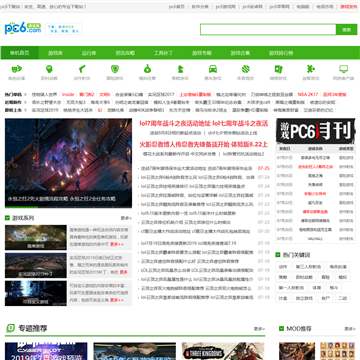Open the red NBA 2K17 link
The width and height of the screenshot is (360, 360).
click(x=308, y=94)
